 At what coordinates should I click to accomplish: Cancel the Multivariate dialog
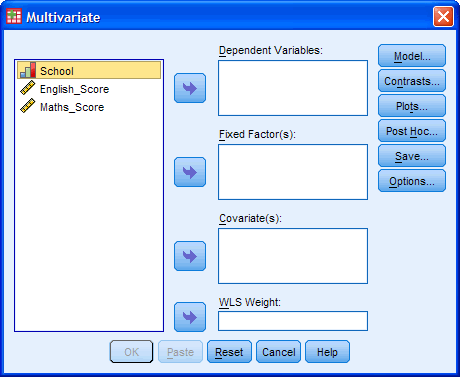tap(278, 352)
